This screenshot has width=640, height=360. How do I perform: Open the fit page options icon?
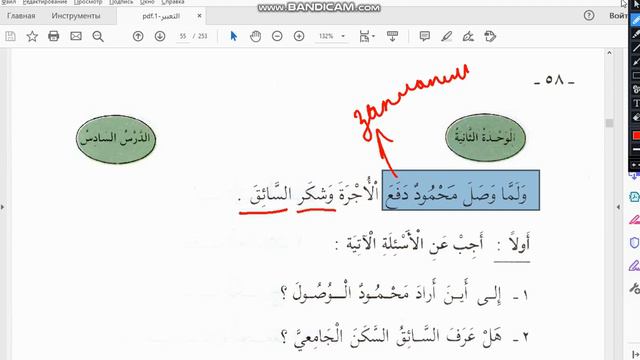(366, 36)
